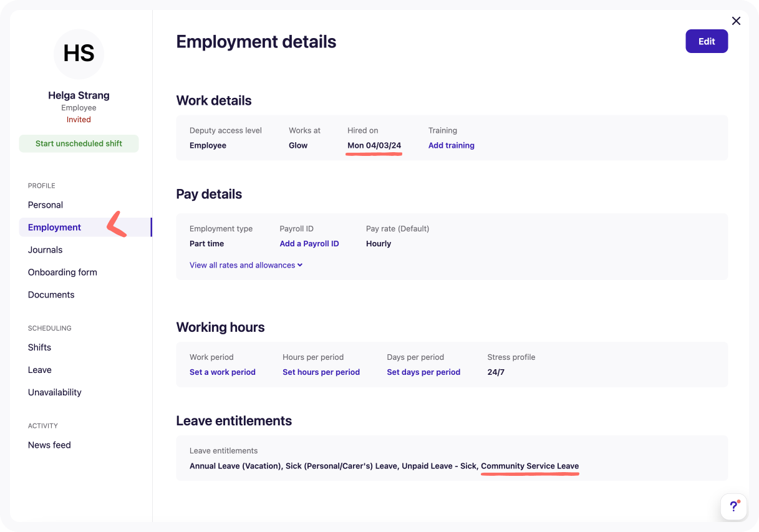Screen dimensions: 759x532
Task: Open the Unavailability section
Action: 54,392
